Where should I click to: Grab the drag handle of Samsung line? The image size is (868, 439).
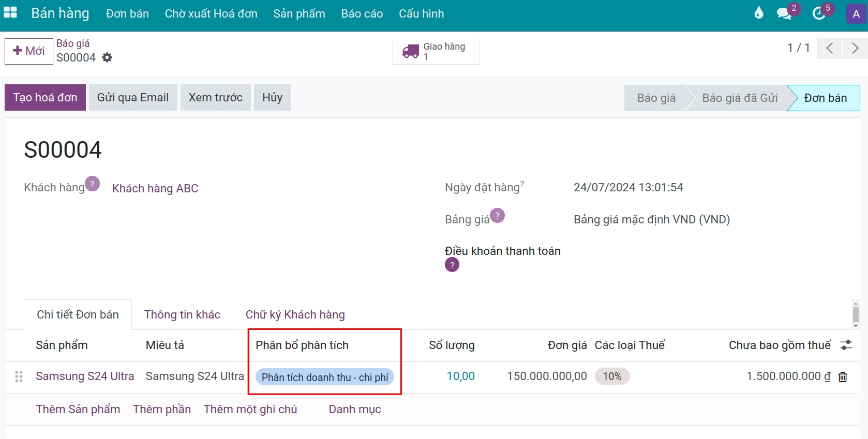tap(19, 376)
